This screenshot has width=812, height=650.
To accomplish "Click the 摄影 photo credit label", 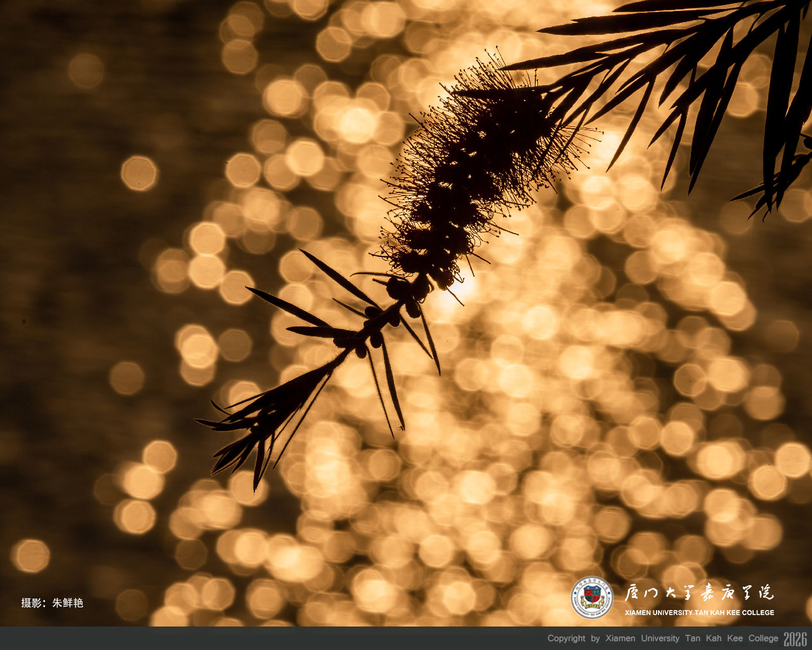I will [31, 603].
